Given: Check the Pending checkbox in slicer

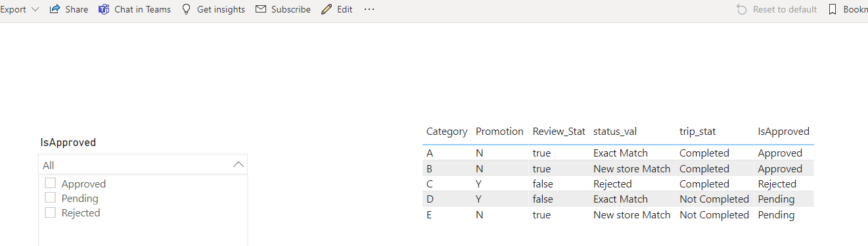Looking at the screenshot, I should click(x=50, y=197).
